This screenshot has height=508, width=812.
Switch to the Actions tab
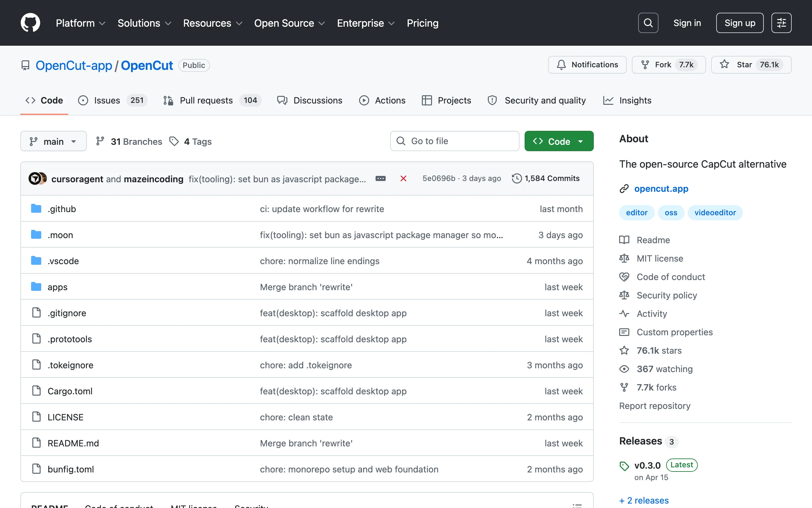[x=382, y=100]
